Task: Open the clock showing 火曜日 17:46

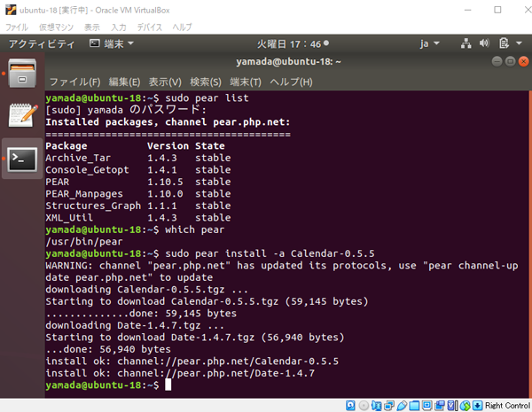Action: pos(293,44)
